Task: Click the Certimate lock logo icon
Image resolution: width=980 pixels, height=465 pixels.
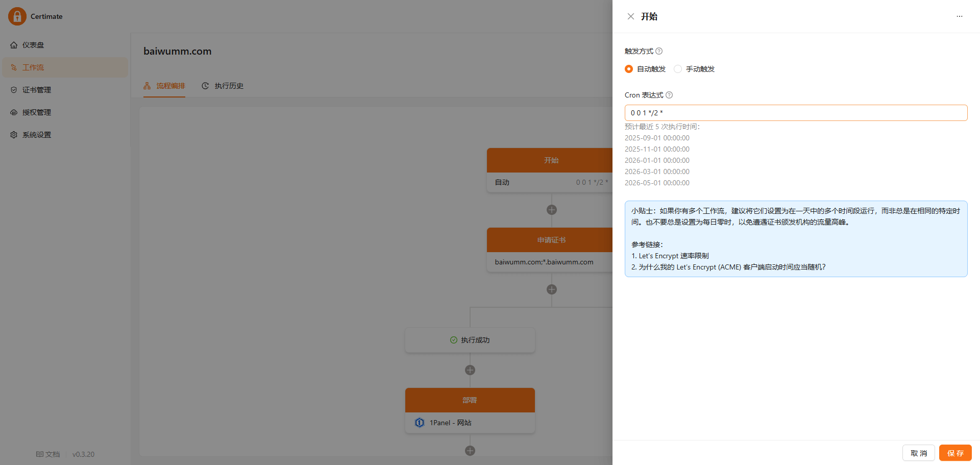Action: [x=17, y=16]
